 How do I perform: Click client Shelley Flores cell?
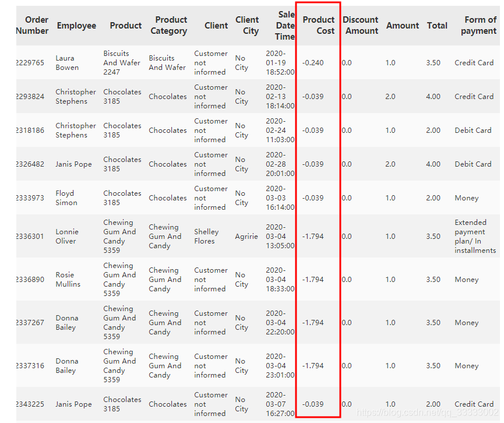point(206,236)
